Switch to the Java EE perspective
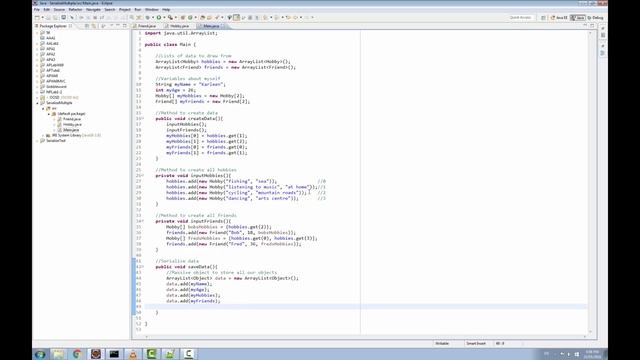This screenshot has width=640, height=360. (559, 18)
